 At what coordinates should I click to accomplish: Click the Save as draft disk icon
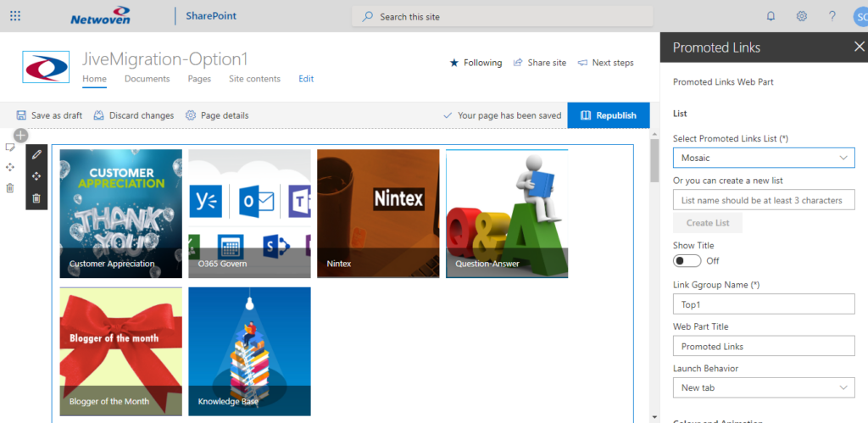[x=21, y=115]
